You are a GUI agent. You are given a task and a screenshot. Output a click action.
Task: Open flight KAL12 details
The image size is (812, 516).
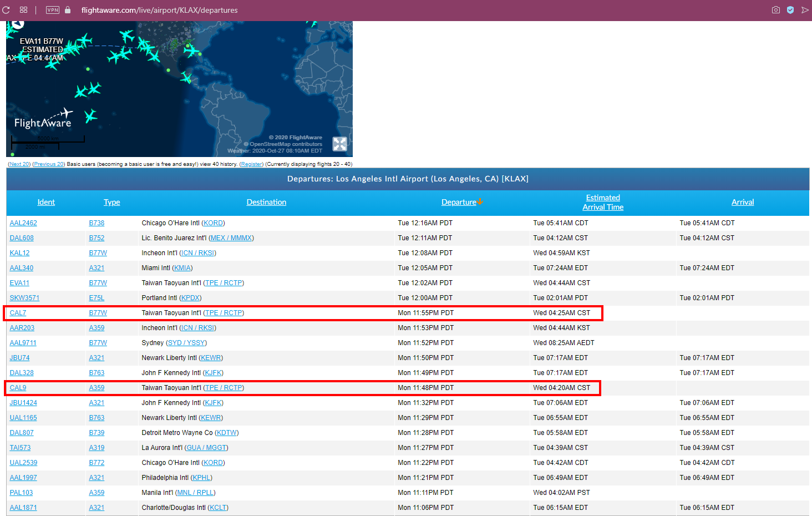click(19, 253)
